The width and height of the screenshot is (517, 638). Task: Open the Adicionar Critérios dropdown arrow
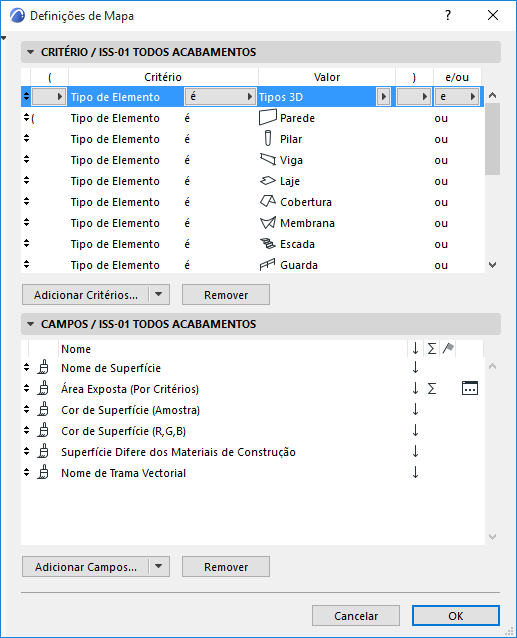159,294
